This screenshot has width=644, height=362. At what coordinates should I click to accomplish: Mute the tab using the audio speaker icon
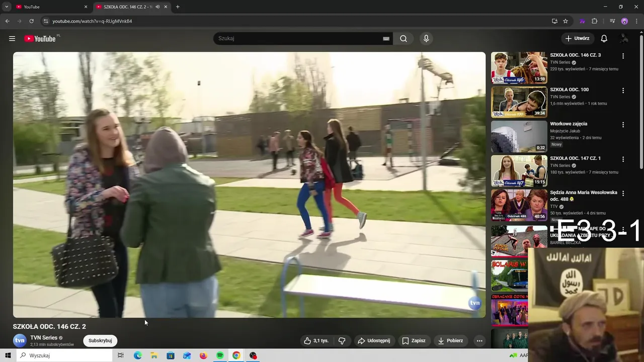pyautogui.click(x=157, y=7)
